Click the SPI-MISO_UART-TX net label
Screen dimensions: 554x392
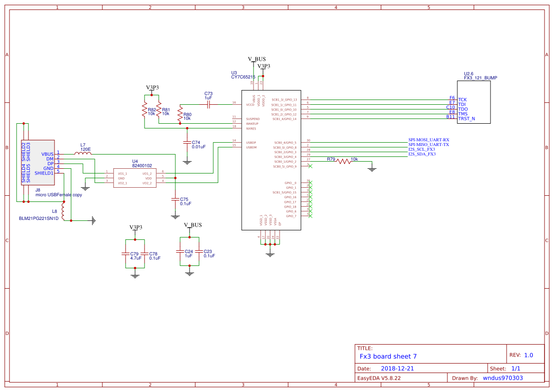(x=429, y=145)
